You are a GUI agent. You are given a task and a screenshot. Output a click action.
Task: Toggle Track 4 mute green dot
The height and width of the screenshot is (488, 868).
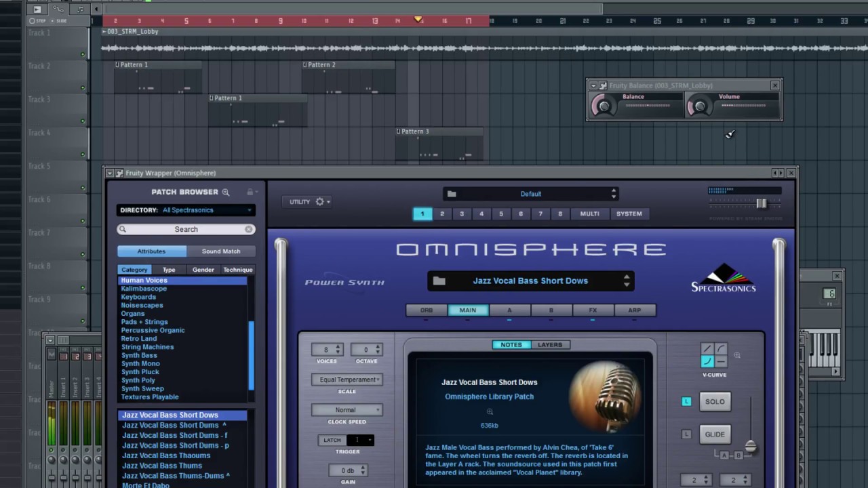pos(83,155)
